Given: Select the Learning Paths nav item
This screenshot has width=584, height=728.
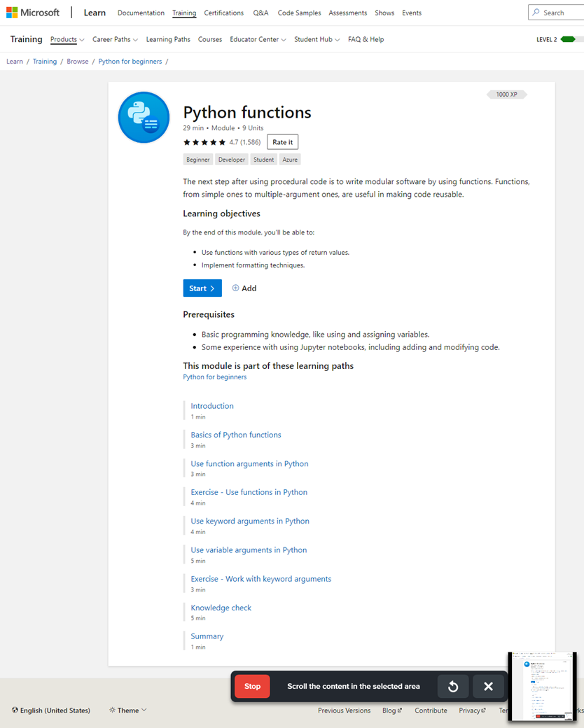Looking at the screenshot, I should click(x=168, y=40).
